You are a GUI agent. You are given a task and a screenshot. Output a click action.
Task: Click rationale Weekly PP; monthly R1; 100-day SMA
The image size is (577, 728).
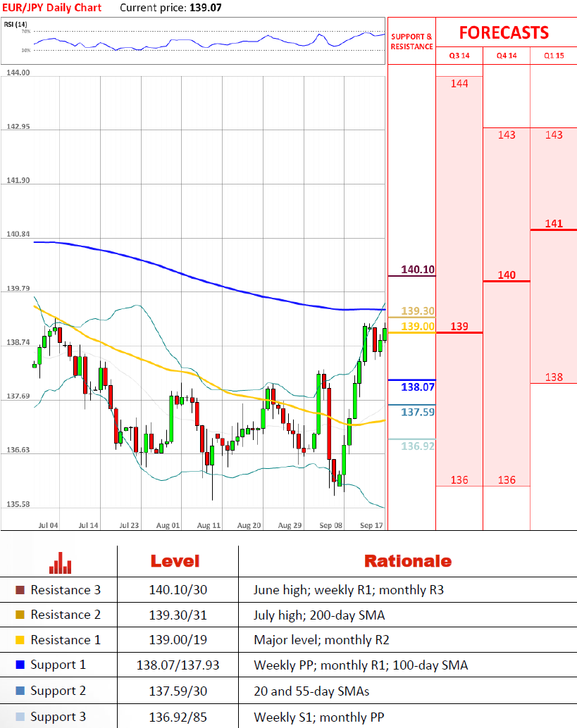tap(361, 665)
